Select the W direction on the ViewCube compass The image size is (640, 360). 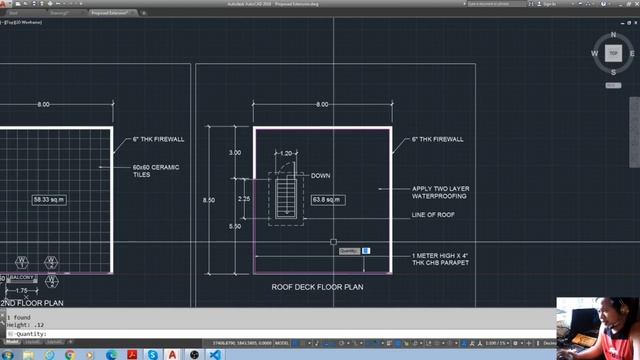click(594, 53)
